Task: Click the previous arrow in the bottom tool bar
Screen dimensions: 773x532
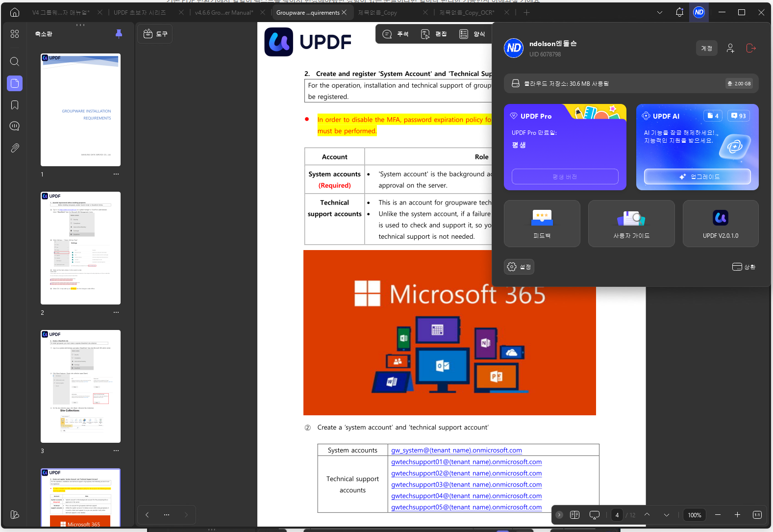Action: click(147, 515)
